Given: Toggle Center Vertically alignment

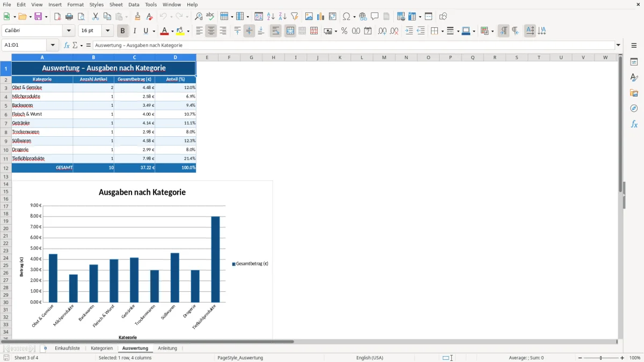Looking at the screenshot, I should coord(249,31).
